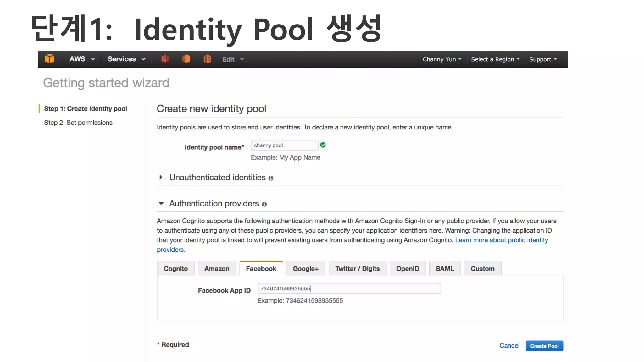The image size is (644, 362).
Task: Click the green valid checkmark beside pool name
Action: tap(323, 145)
